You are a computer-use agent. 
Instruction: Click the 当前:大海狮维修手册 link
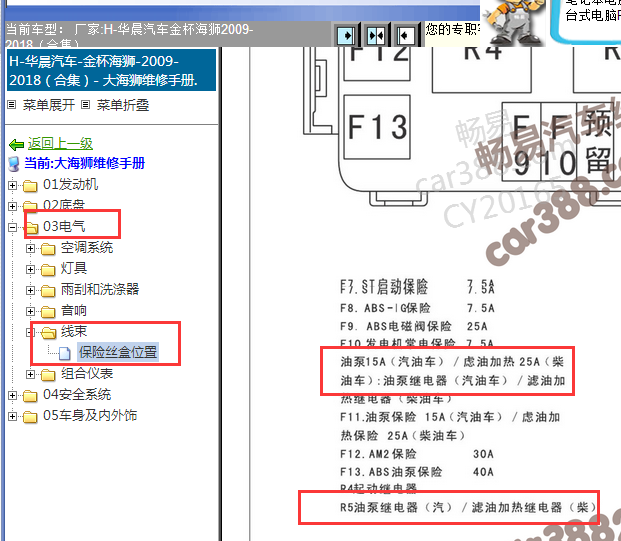point(84,163)
